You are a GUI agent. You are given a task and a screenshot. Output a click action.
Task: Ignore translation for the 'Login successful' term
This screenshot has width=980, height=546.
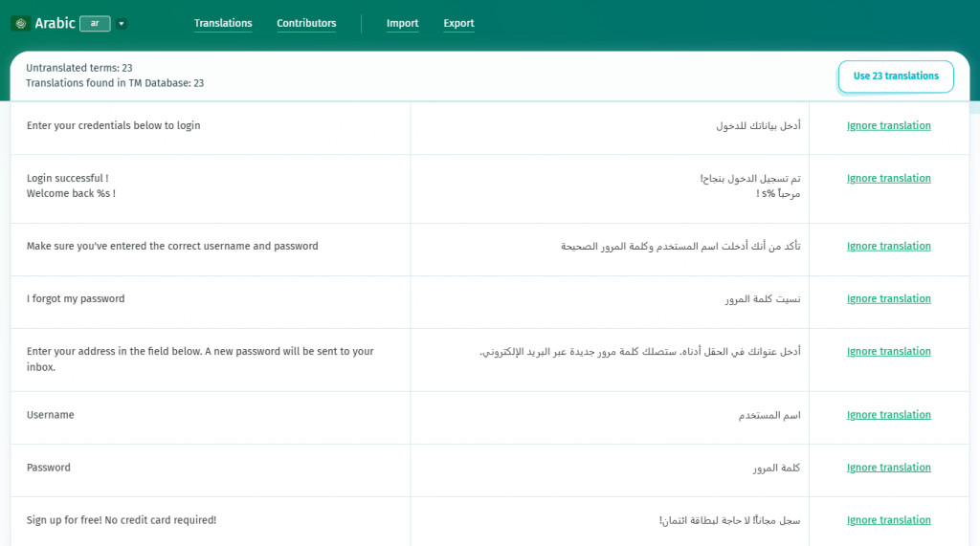click(x=888, y=178)
